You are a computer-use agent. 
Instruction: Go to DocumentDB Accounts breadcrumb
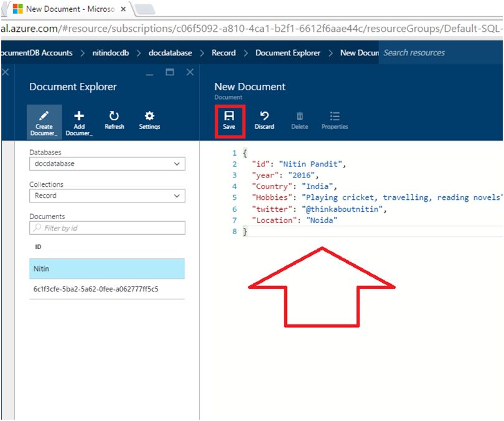point(36,53)
